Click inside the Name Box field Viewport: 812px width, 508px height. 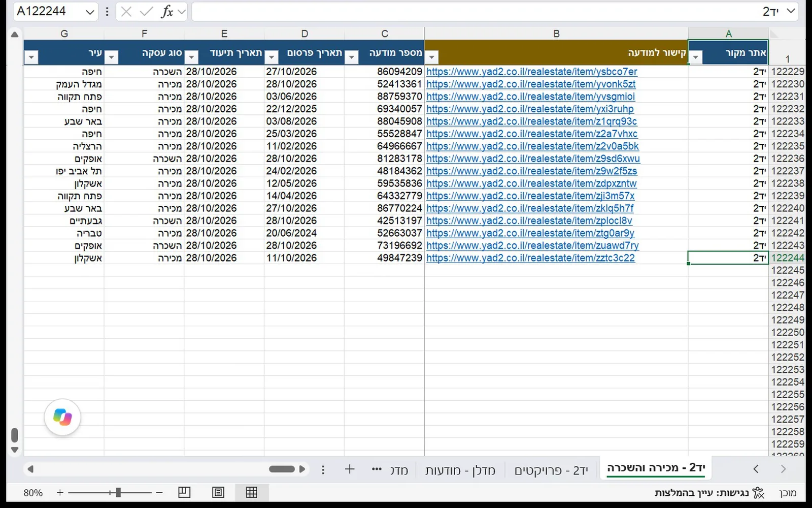pyautogui.click(x=48, y=11)
